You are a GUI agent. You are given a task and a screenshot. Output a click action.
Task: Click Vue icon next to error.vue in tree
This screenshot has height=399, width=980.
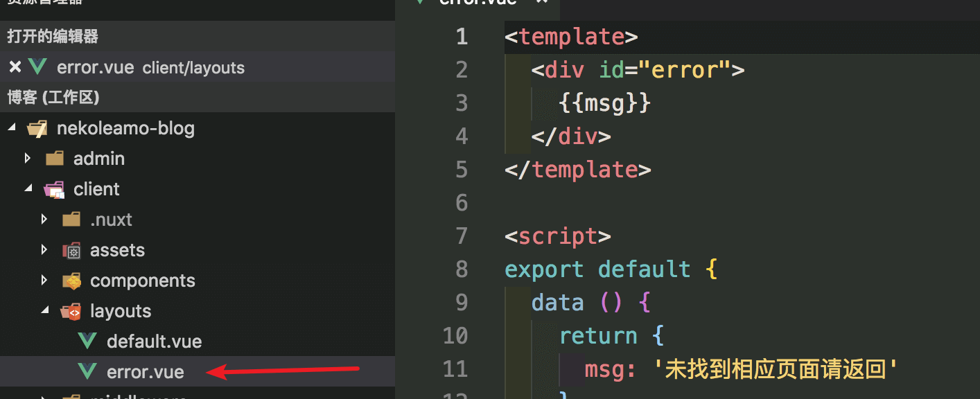pos(87,372)
